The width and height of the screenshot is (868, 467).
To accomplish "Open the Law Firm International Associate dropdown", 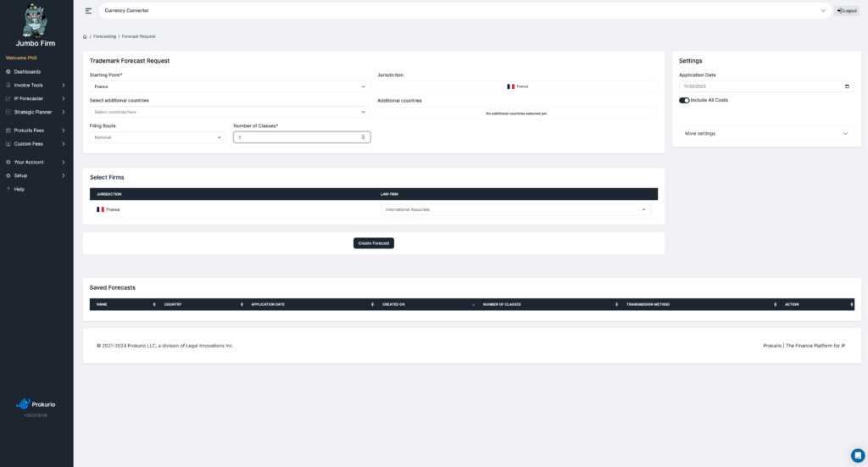I will [x=515, y=209].
